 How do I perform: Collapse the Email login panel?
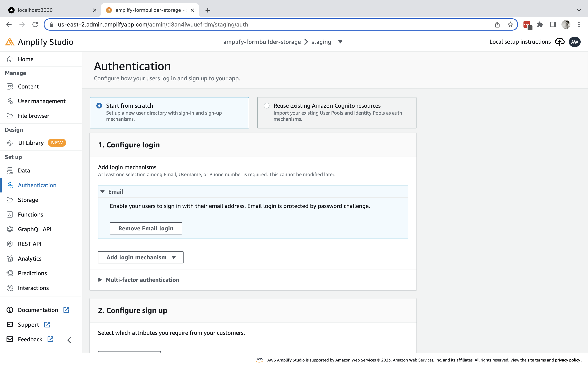click(x=102, y=191)
